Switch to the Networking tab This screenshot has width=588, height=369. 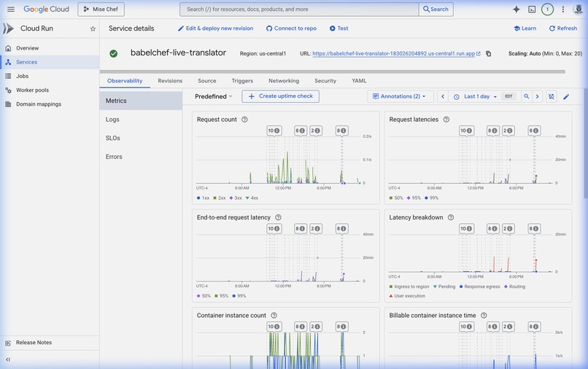click(284, 81)
